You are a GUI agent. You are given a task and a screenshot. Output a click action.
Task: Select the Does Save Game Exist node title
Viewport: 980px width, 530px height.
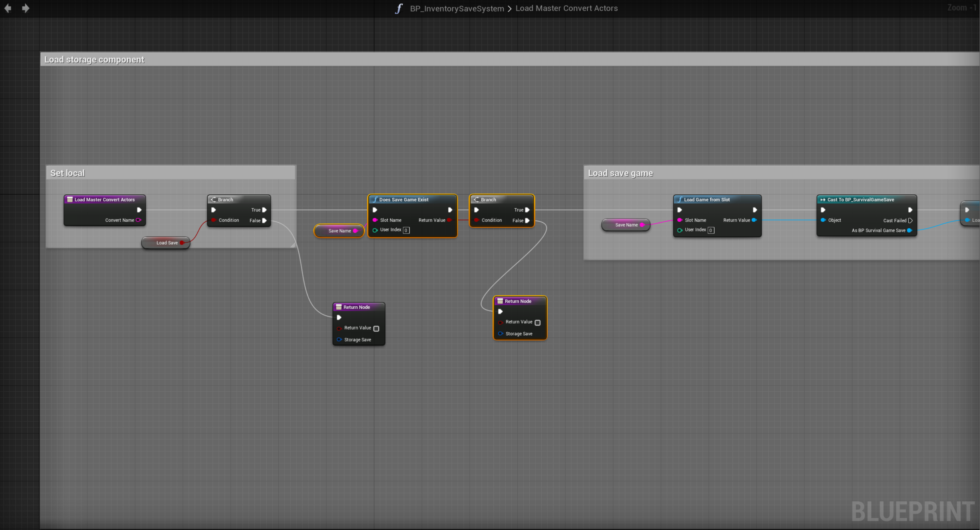pyautogui.click(x=404, y=199)
